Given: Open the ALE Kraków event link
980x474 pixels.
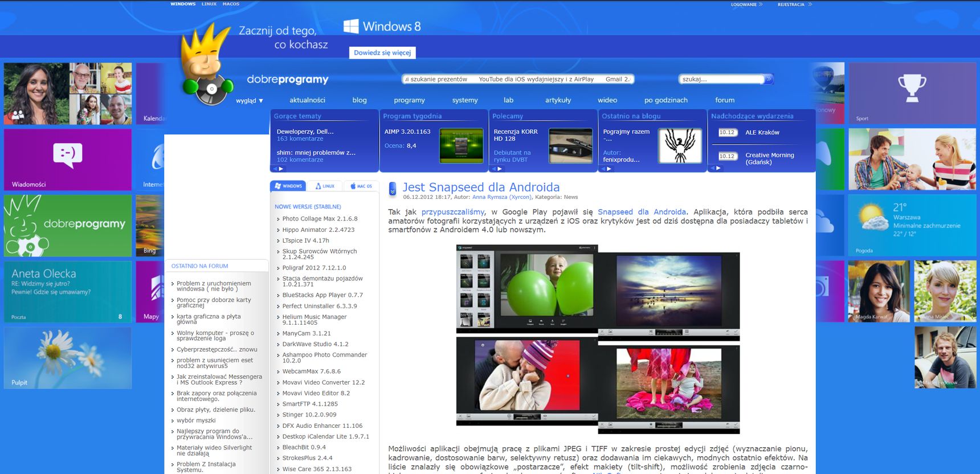Looking at the screenshot, I should [x=762, y=132].
